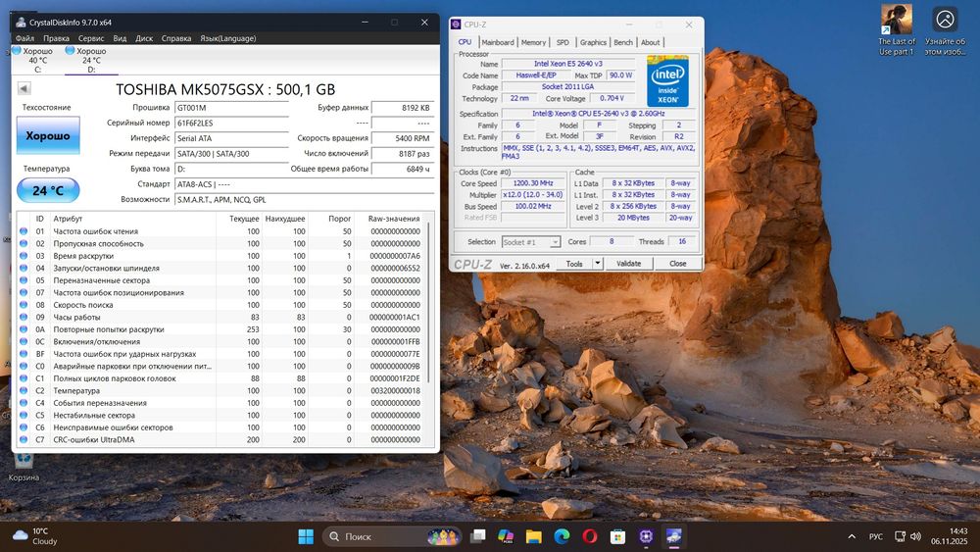Open Microsoft Edge from the taskbar
980x552 pixels.
pos(562,536)
